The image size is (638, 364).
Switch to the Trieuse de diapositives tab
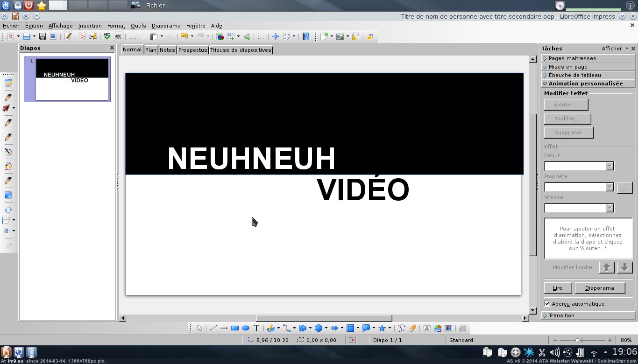tap(241, 50)
